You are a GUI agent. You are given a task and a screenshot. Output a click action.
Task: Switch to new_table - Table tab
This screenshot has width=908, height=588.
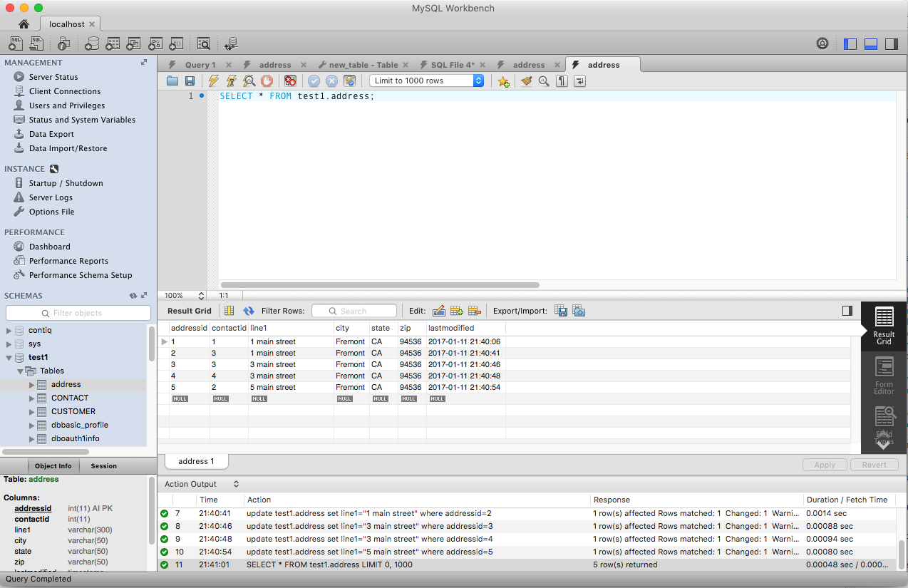click(363, 65)
